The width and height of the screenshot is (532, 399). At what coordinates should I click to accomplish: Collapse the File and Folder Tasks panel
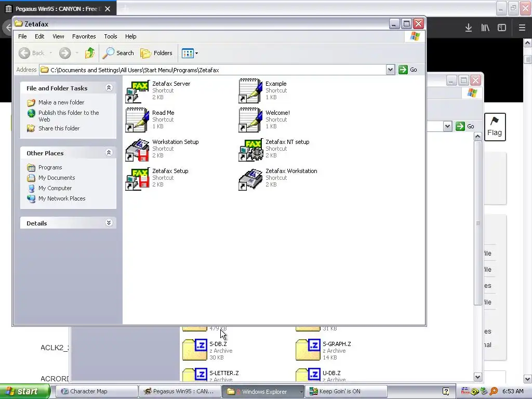109,87
